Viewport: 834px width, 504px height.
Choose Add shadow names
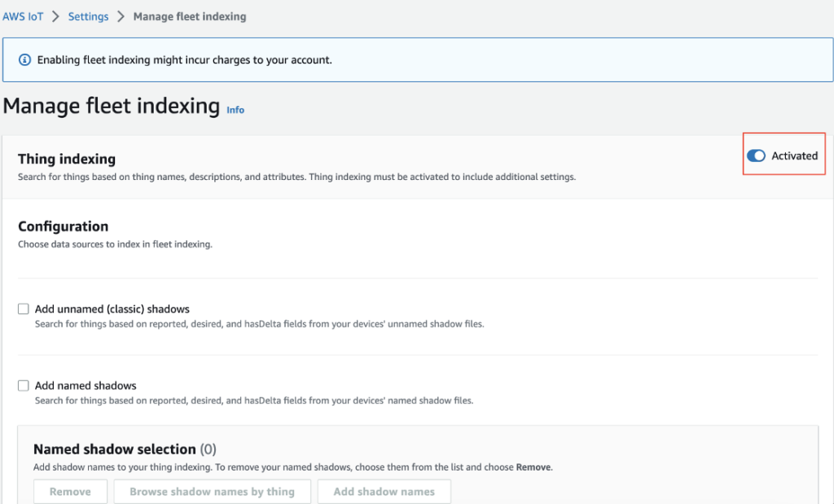pos(384,491)
